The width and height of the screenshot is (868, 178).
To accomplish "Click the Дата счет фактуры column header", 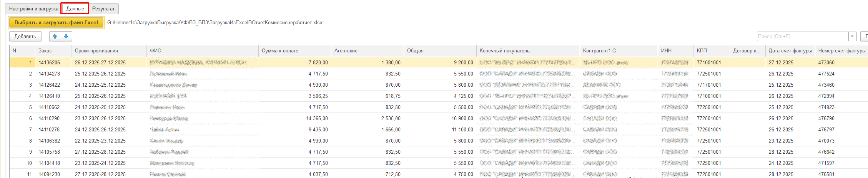I will [790, 50].
